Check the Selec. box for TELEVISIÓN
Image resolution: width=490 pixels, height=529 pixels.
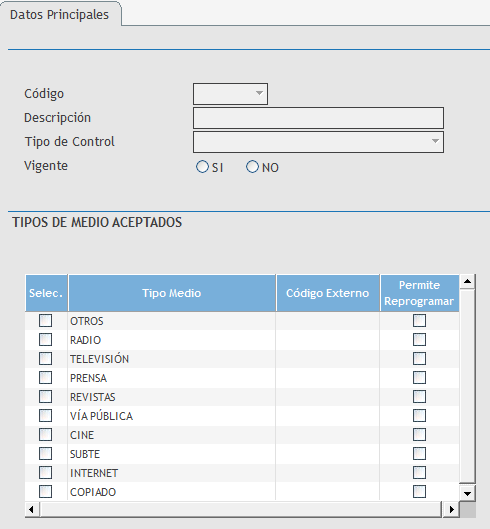coord(45,359)
